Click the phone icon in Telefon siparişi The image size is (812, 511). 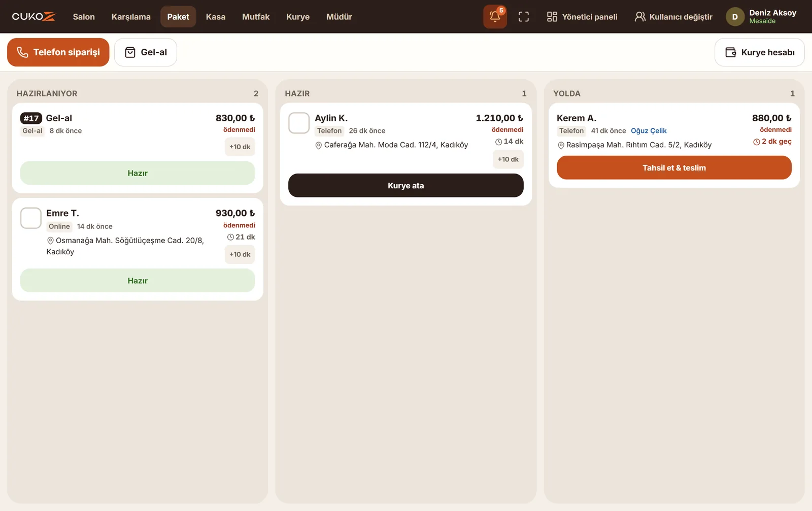[x=22, y=52]
